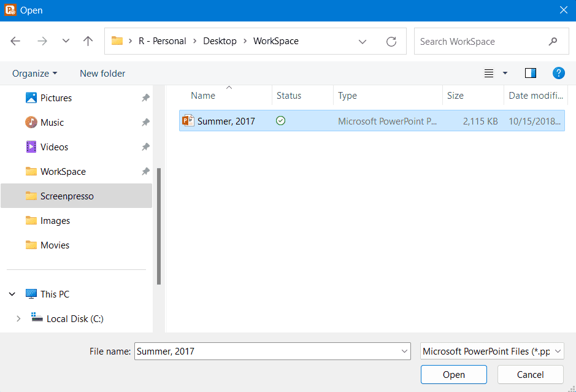Click the search magnifier icon

(553, 41)
